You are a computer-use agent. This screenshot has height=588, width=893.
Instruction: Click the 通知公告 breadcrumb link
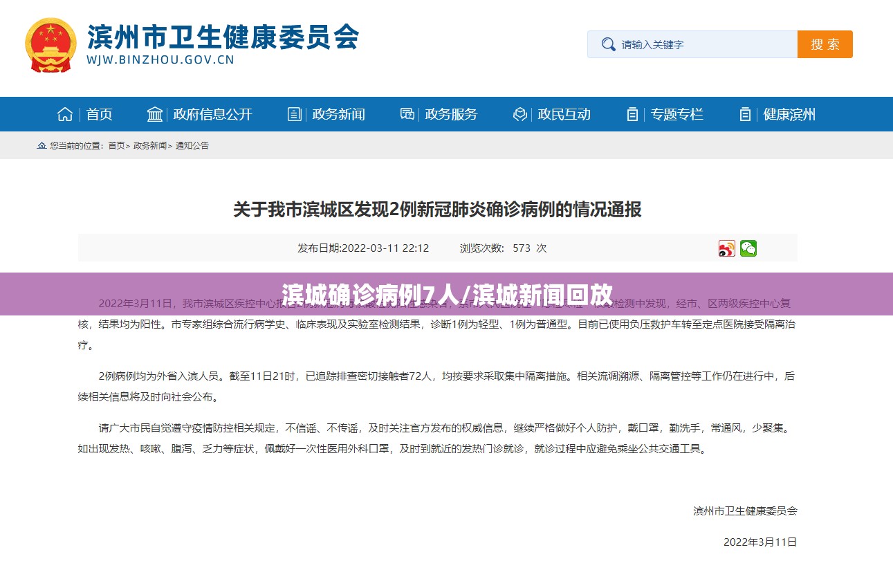click(x=192, y=145)
